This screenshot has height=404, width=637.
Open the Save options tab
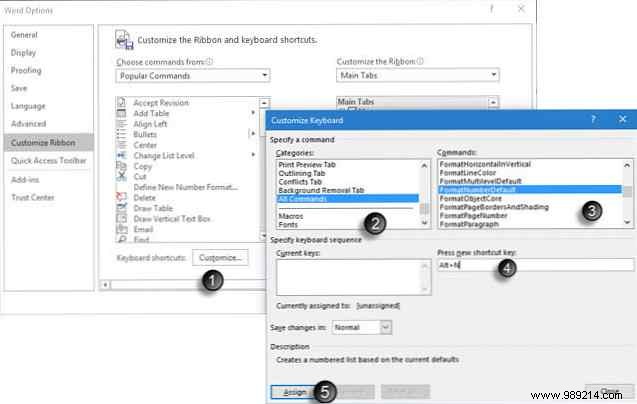19,88
